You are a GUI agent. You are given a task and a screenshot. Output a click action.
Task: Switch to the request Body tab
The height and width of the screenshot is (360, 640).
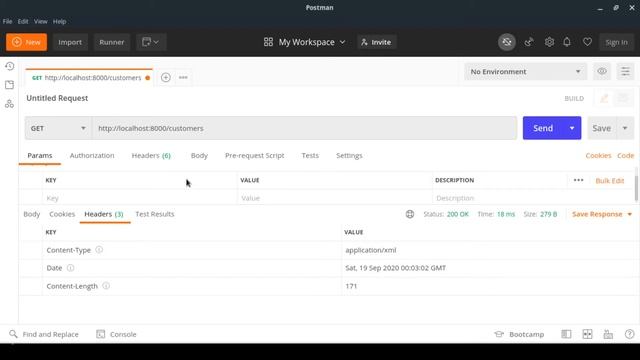199,156
